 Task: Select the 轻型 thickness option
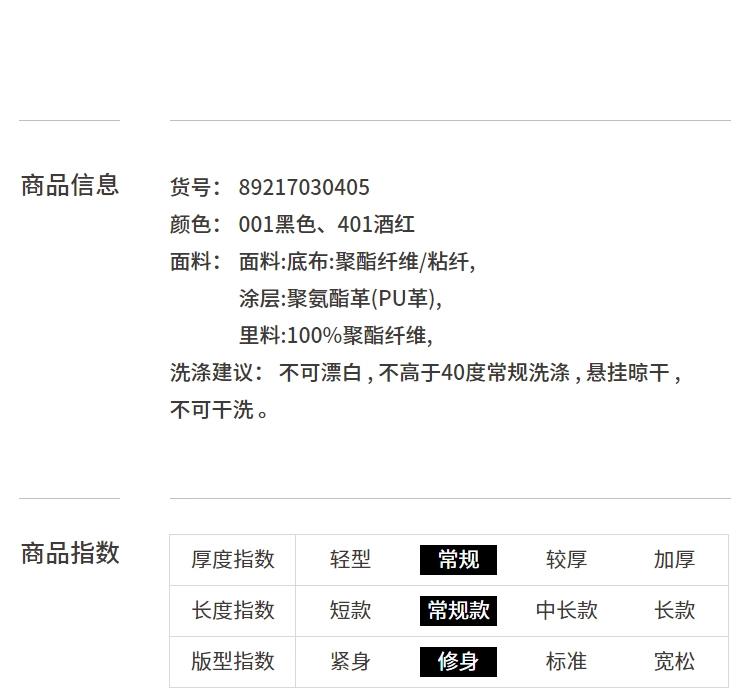pos(350,560)
